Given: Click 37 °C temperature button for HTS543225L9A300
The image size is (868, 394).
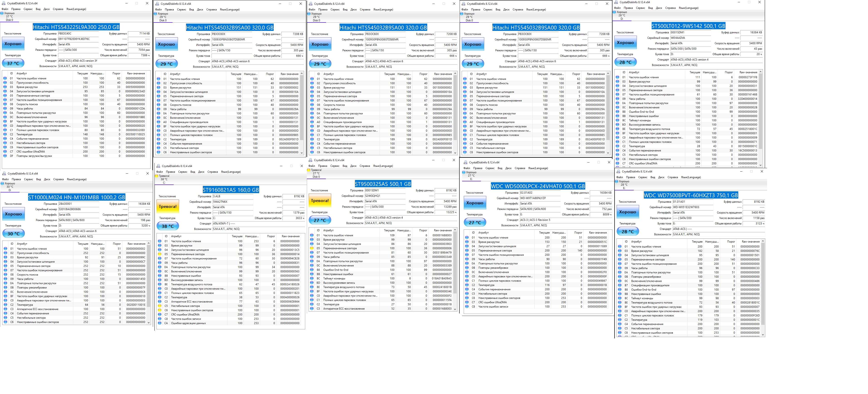Looking at the screenshot, I should tap(13, 63).
